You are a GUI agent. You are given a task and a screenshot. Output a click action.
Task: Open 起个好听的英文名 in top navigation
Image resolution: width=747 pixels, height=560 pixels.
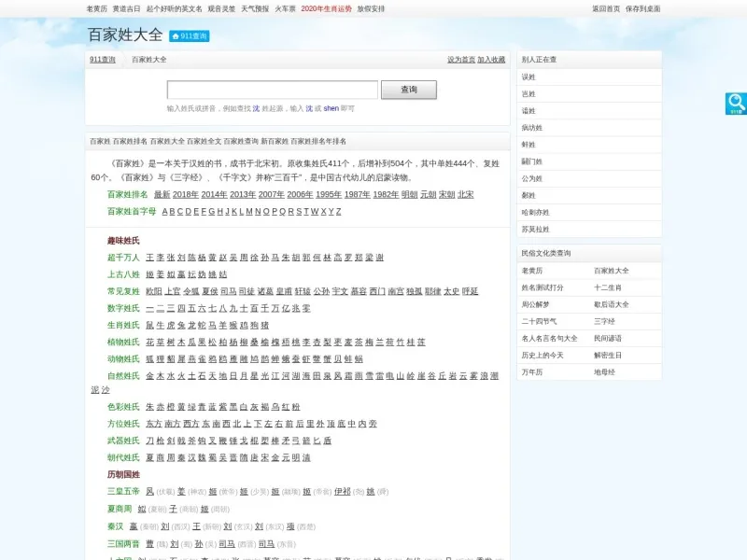click(x=174, y=8)
